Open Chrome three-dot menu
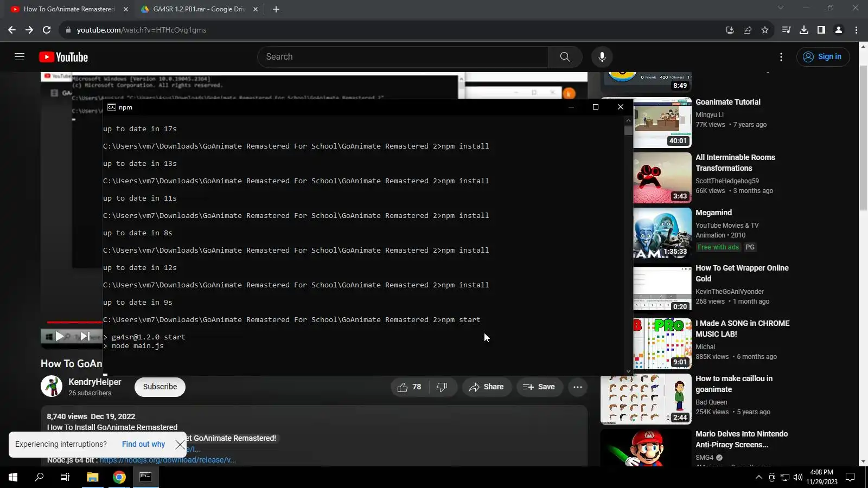868x488 pixels. click(x=856, y=30)
